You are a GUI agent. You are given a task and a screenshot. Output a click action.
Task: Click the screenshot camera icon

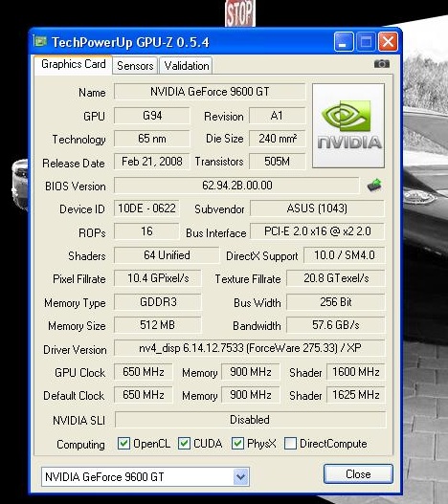[x=382, y=64]
